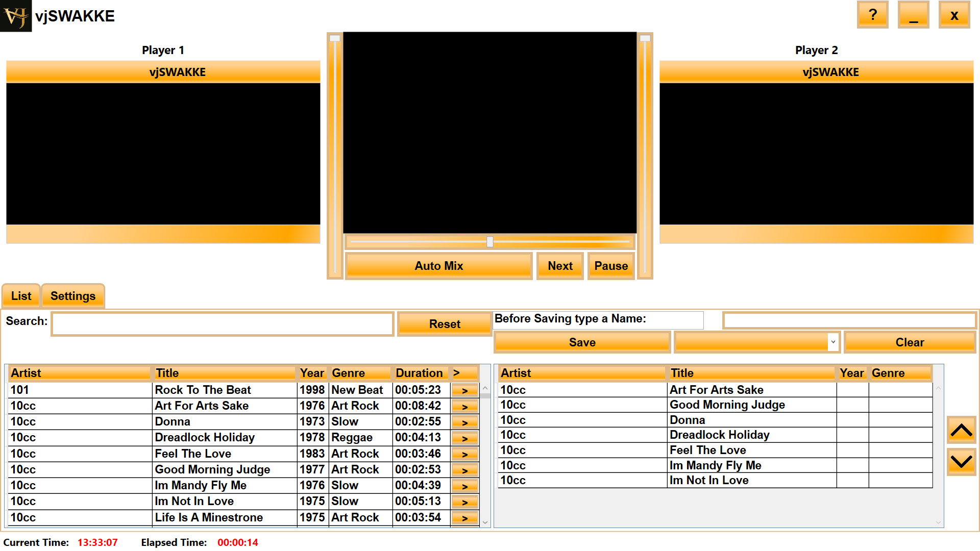Image resolution: width=980 pixels, height=551 pixels.
Task: Open the List tab
Action: [x=21, y=296]
